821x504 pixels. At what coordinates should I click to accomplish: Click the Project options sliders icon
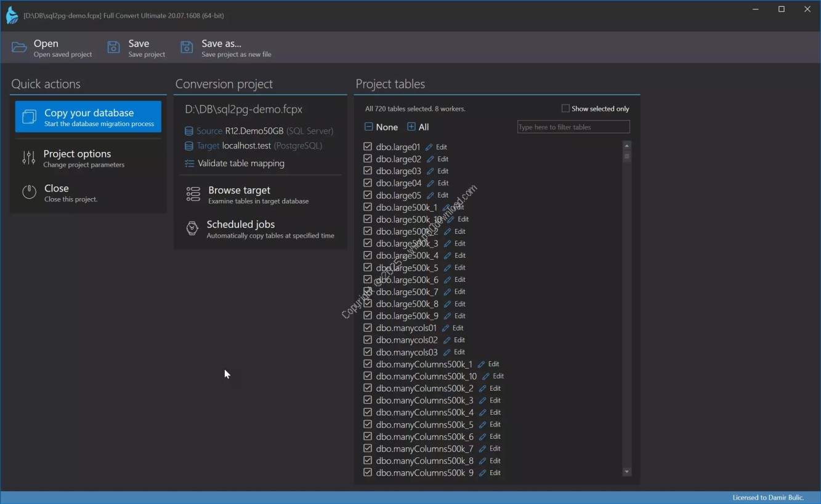[x=29, y=158]
